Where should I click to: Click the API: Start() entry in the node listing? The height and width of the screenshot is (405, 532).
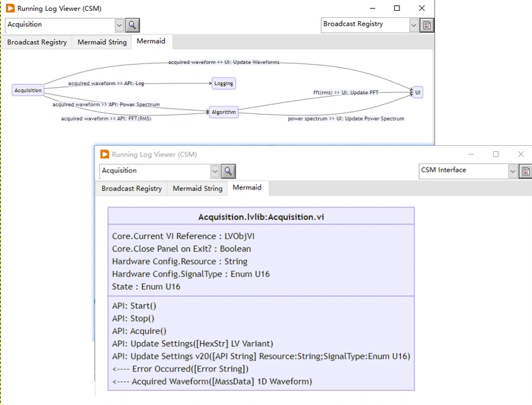point(130,305)
